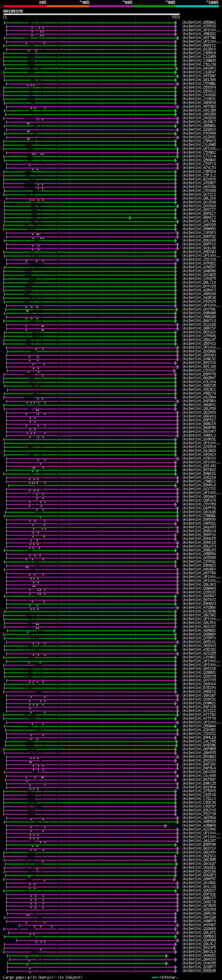Open hit UniRef100_Q8RWA1

pyautogui.click(x=199, y=125)
